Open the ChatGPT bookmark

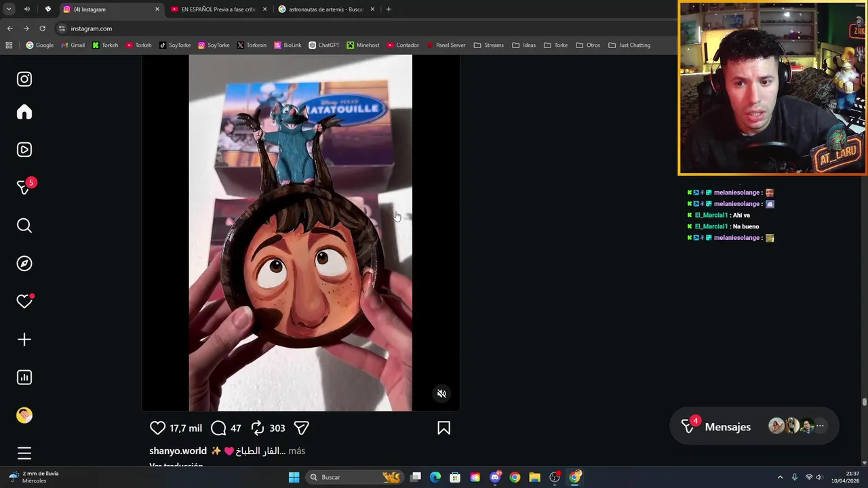tap(324, 45)
